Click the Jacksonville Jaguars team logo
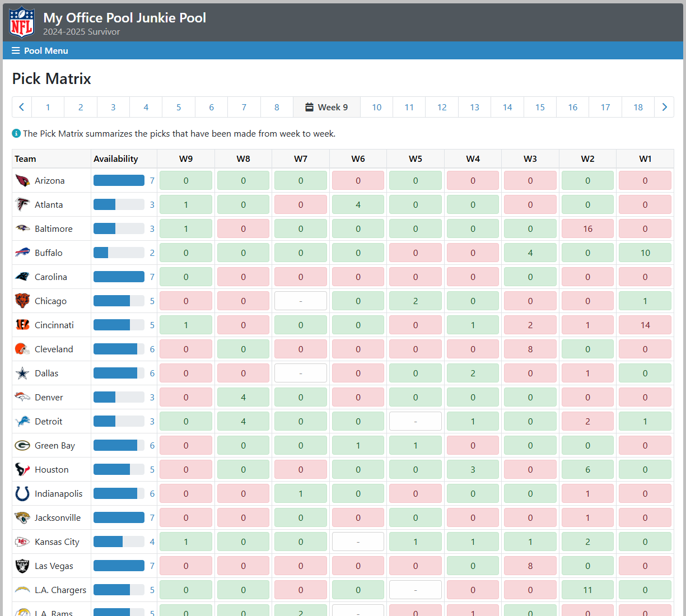This screenshot has width=686, height=616. coord(22,518)
